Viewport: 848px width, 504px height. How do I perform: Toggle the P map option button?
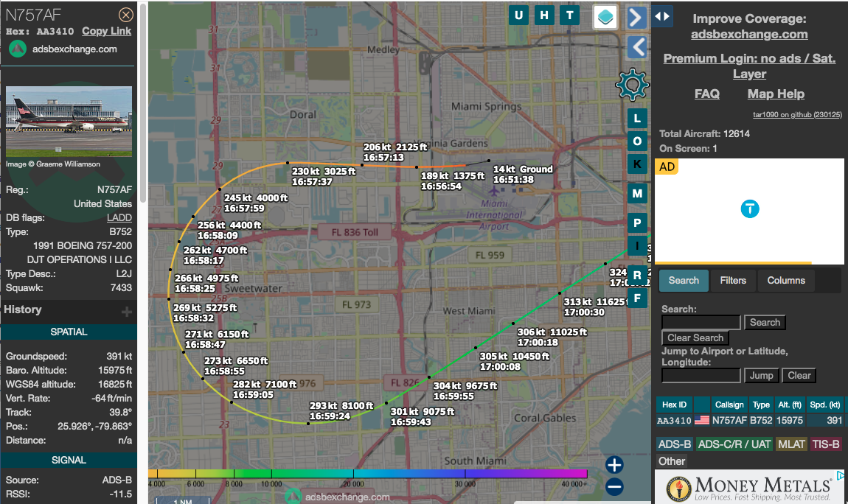pos(637,223)
